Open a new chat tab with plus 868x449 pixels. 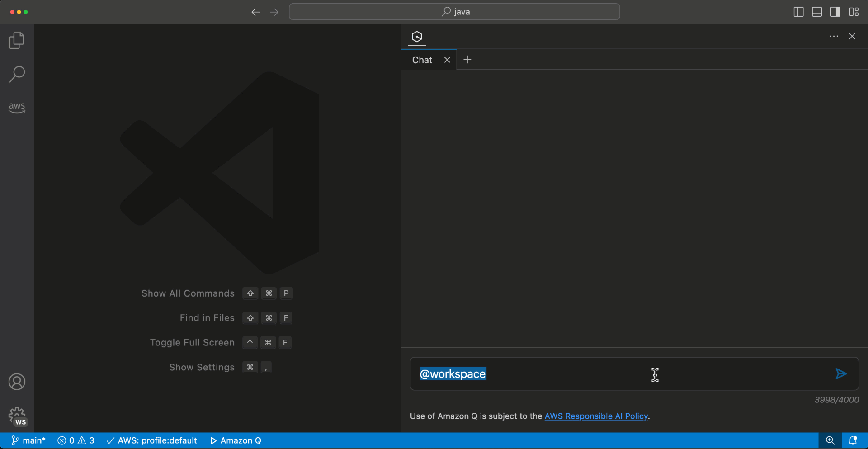(x=467, y=59)
